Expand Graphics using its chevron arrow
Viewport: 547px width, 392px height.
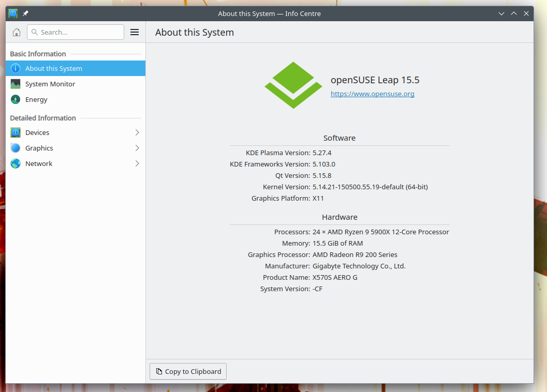pyautogui.click(x=137, y=148)
